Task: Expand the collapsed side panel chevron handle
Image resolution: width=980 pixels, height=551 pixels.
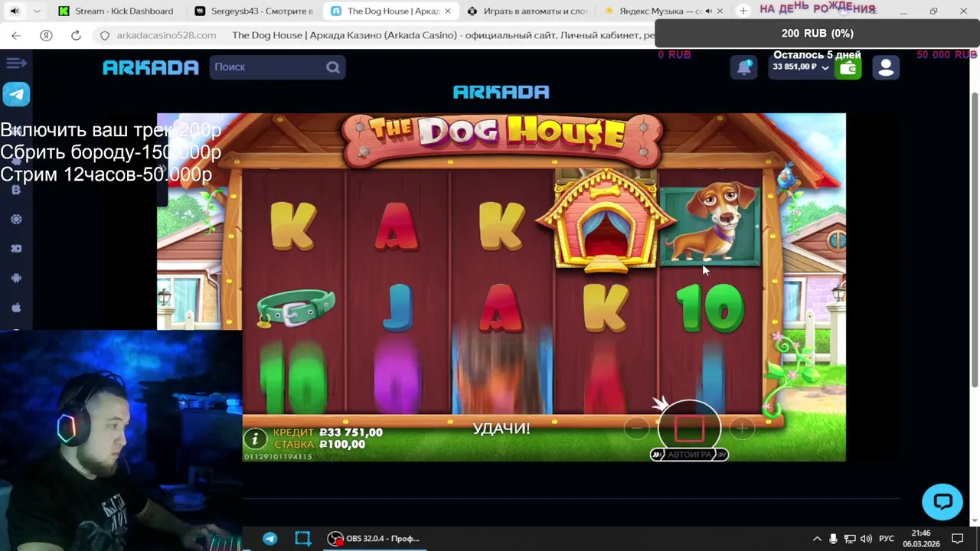Action: tap(162, 168)
